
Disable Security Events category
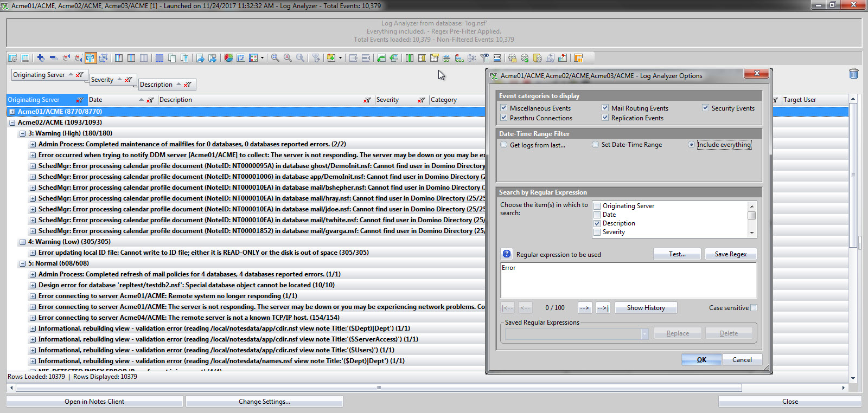[706, 108]
